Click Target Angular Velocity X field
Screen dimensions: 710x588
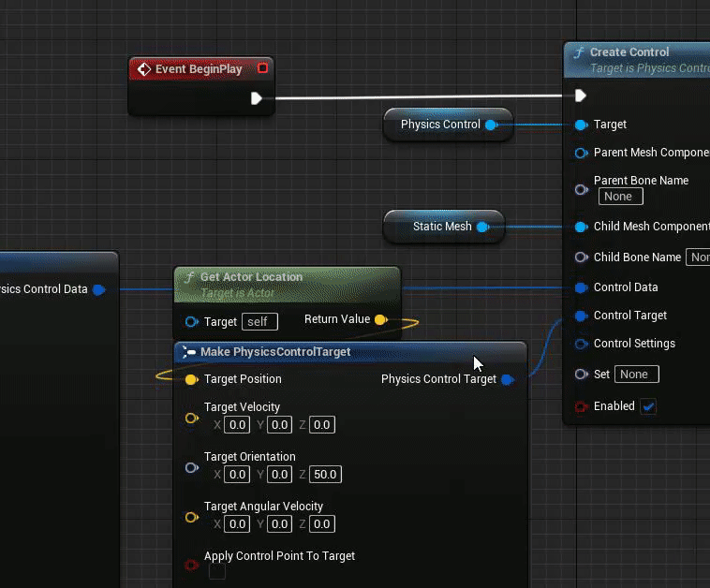coord(237,524)
